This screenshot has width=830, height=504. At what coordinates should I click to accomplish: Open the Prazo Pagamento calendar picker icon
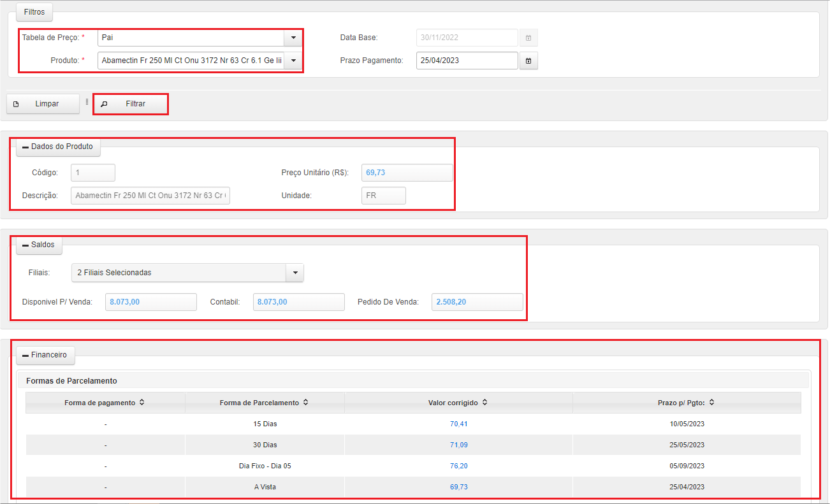coord(528,61)
